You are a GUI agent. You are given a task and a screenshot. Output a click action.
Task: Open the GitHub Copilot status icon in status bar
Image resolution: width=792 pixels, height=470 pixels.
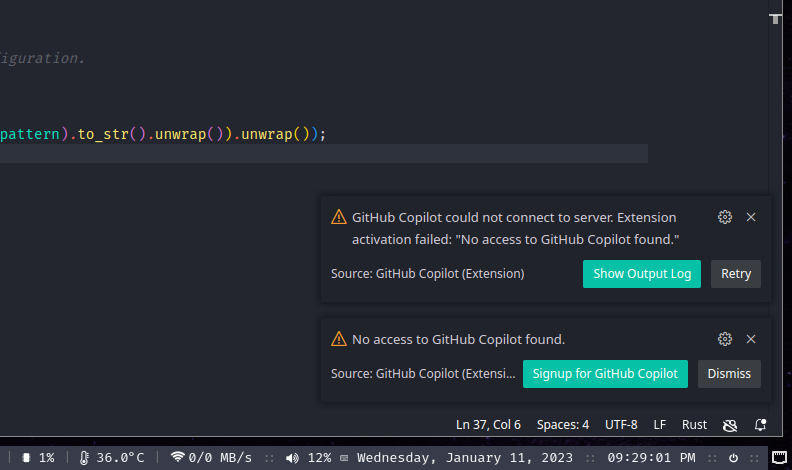(x=730, y=425)
